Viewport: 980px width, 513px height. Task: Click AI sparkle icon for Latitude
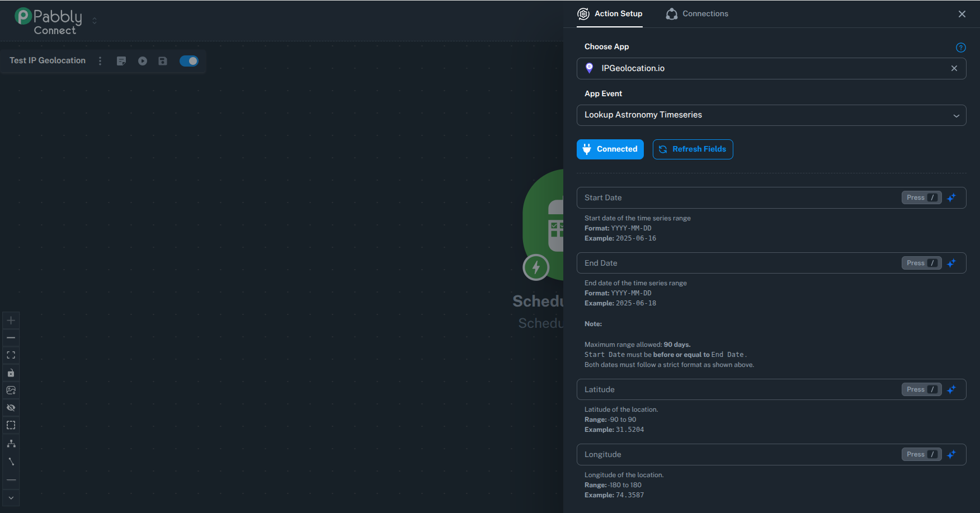pyautogui.click(x=951, y=389)
